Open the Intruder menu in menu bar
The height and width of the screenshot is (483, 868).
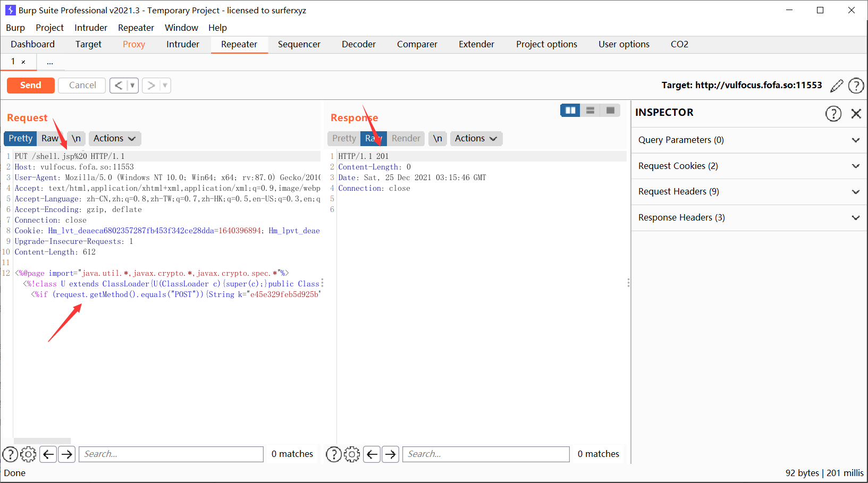(91, 28)
